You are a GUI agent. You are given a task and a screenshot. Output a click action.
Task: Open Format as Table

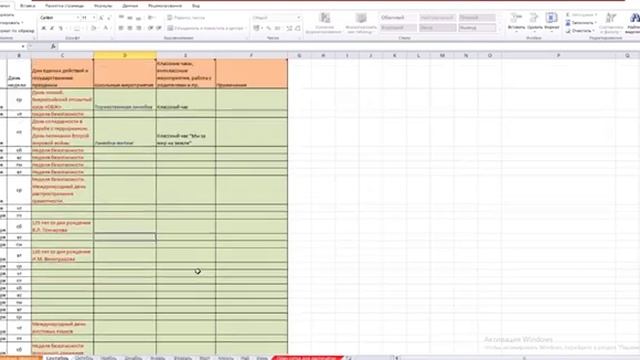click(361, 23)
